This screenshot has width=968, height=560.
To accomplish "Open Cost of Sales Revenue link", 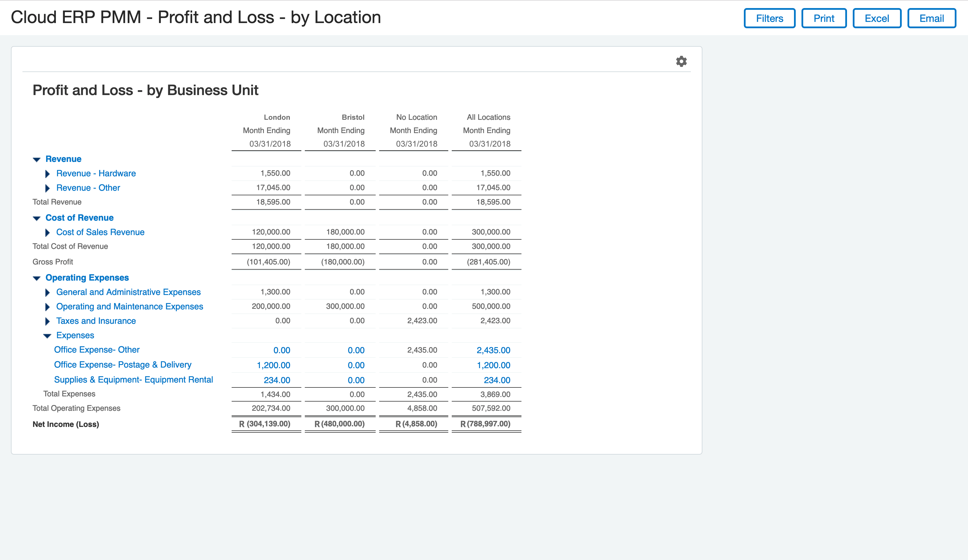I will click(100, 232).
